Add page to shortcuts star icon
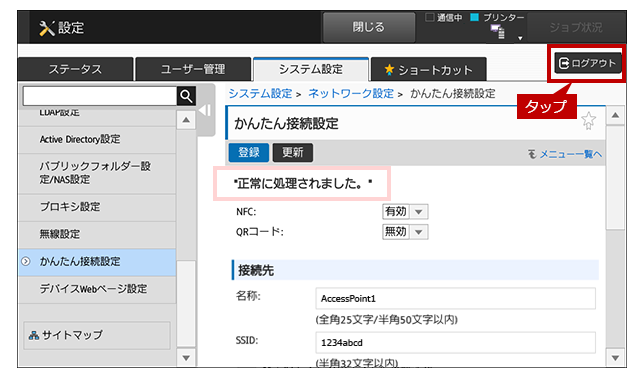The width and height of the screenshot is (640, 376). [x=589, y=121]
